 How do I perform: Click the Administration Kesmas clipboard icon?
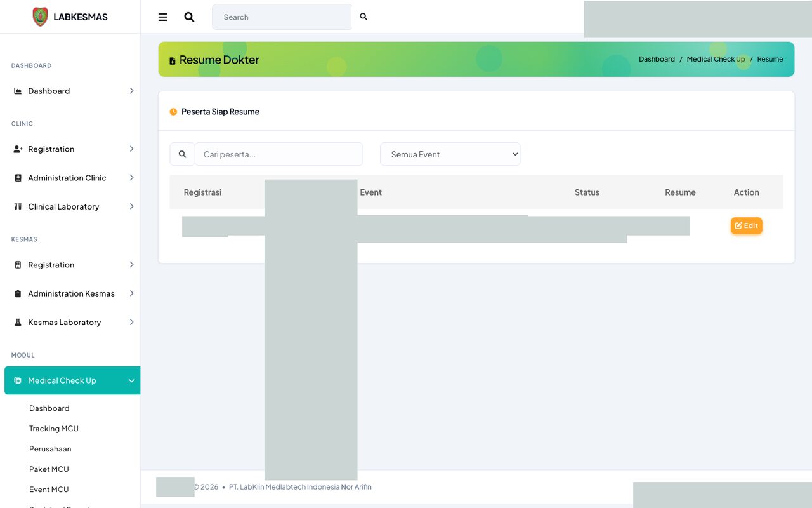(18, 293)
